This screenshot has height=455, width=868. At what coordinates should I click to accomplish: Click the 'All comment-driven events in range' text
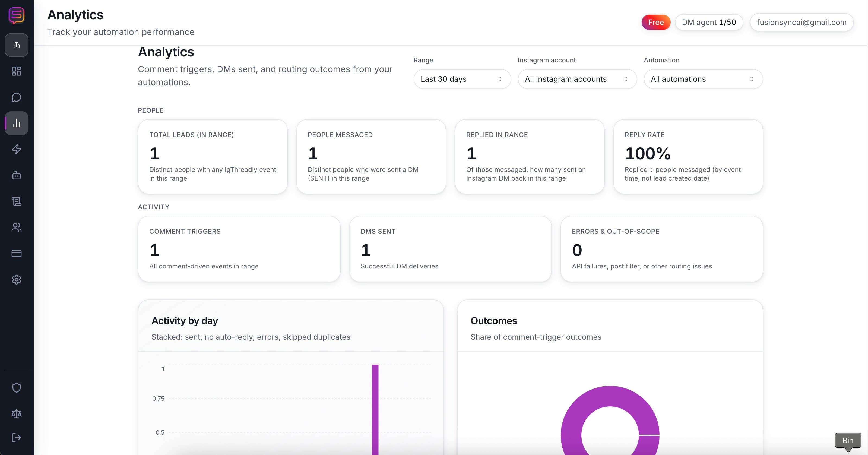point(204,266)
